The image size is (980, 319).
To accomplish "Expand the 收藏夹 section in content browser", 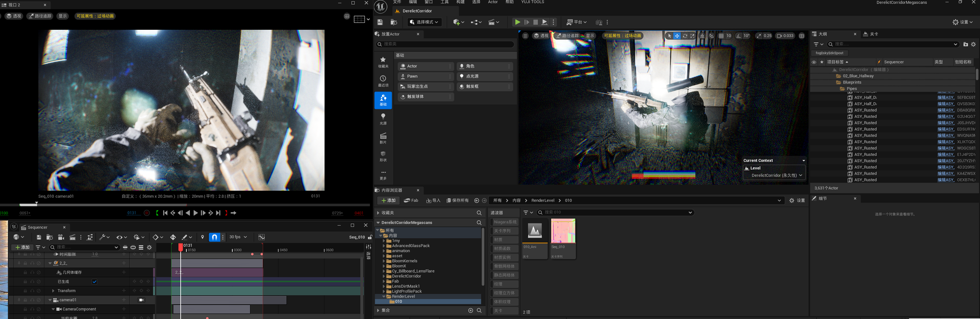I will (378, 213).
